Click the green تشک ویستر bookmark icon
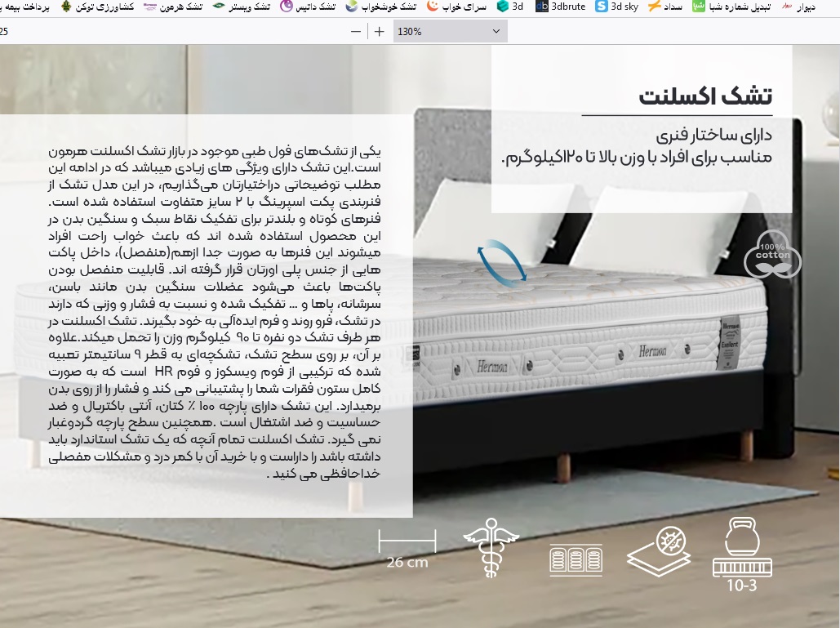Image resolution: width=840 pixels, height=628 pixels. 219,7
